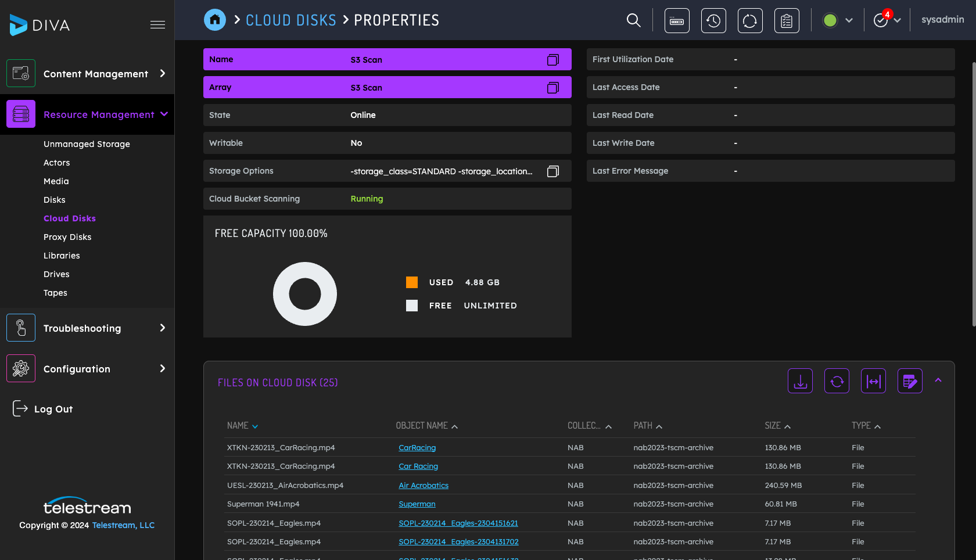Click the sysadmin user name
This screenshot has height=560, width=976.
(x=942, y=20)
